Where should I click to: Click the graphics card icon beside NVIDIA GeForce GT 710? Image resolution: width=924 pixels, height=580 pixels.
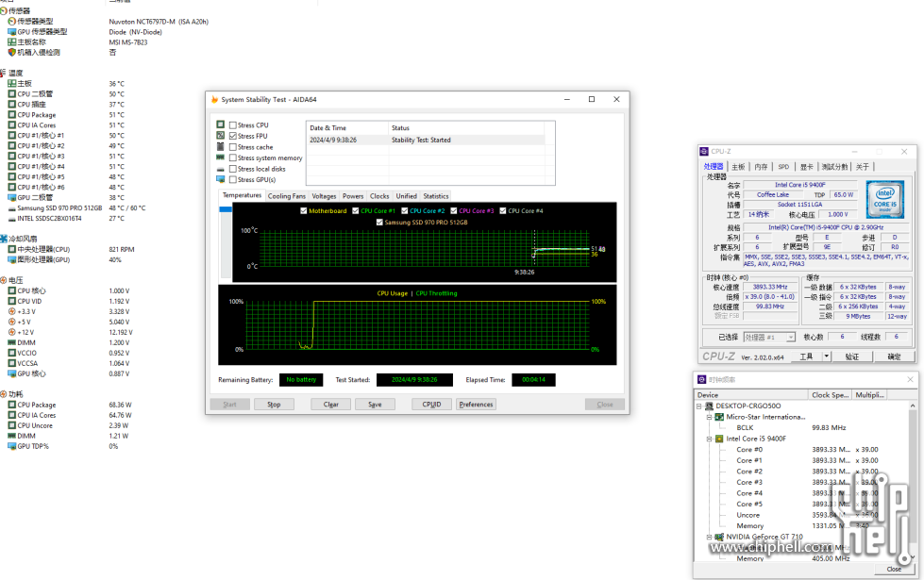click(719, 537)
